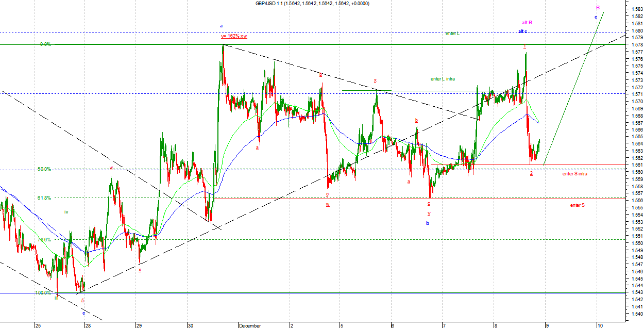This screenshot has width=644, height=328.
Task: Select date 5 on the time axis
Action: pos(341,325)
